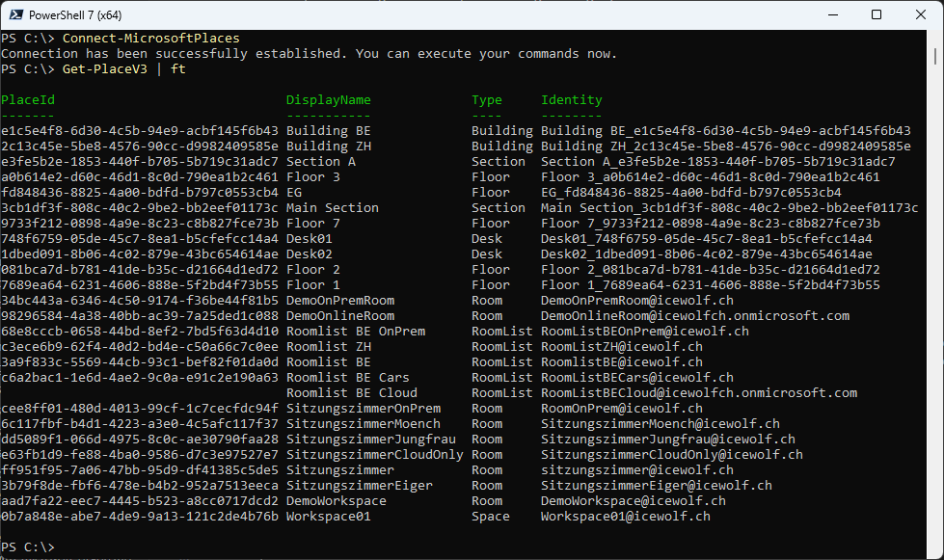This screenshot has height=560, width=944.
Task: Close the PowerShell 7 window
Action: click(921, 14)
